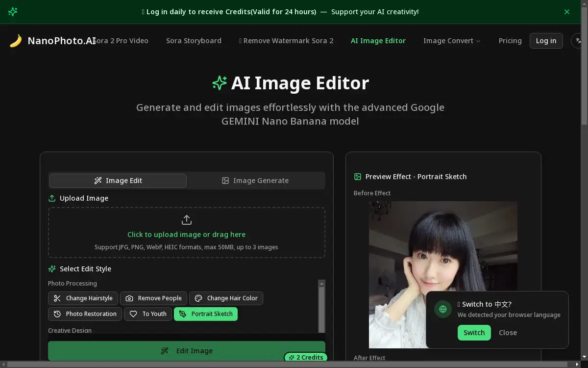The width and height of the screenshot is (588, 368).
Task: Click style list scrollbar up arrow
Action: (x=321, y=284)
